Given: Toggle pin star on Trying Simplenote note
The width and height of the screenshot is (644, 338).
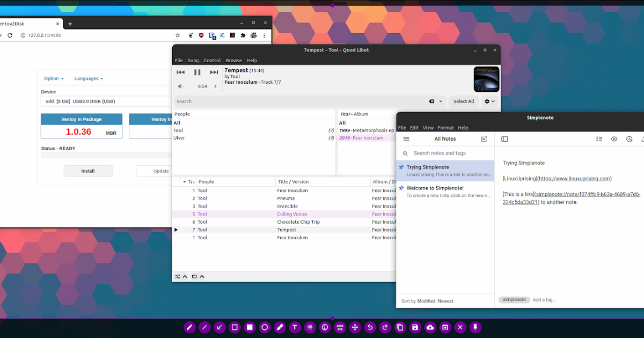Looking at the screenshot, I should 401,167.
